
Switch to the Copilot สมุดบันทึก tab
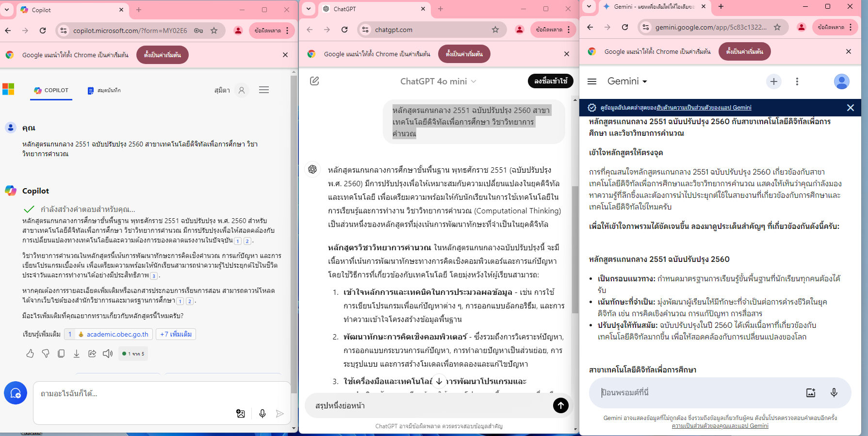(x=104, y=90)
